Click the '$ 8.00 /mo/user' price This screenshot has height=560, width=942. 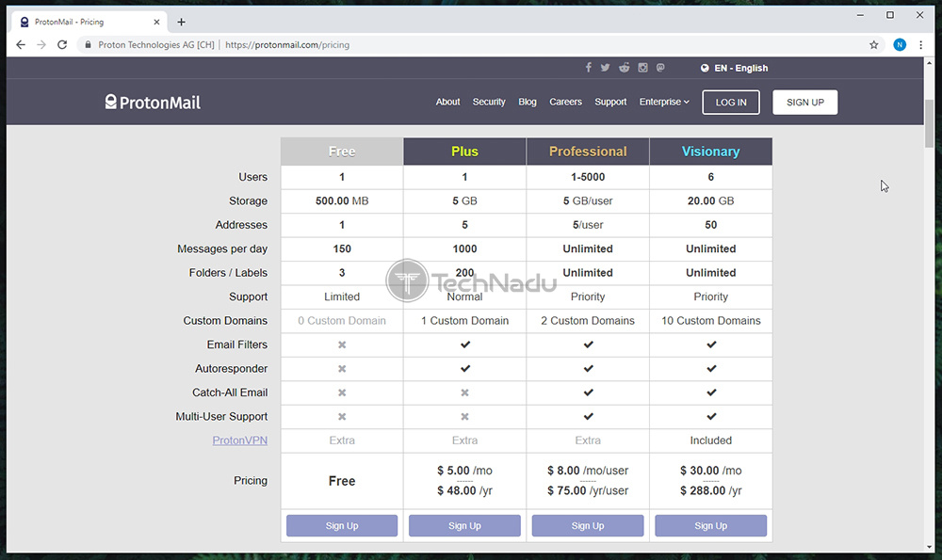(588, 471)
